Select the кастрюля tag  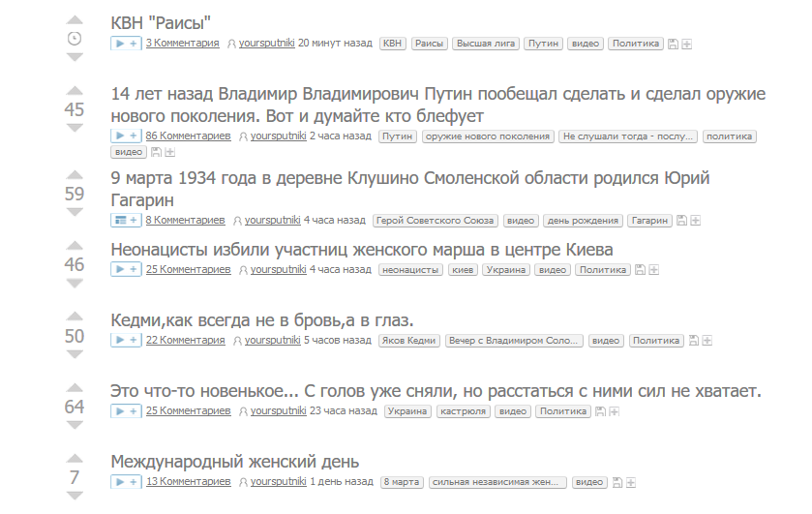tap(462, 411)
